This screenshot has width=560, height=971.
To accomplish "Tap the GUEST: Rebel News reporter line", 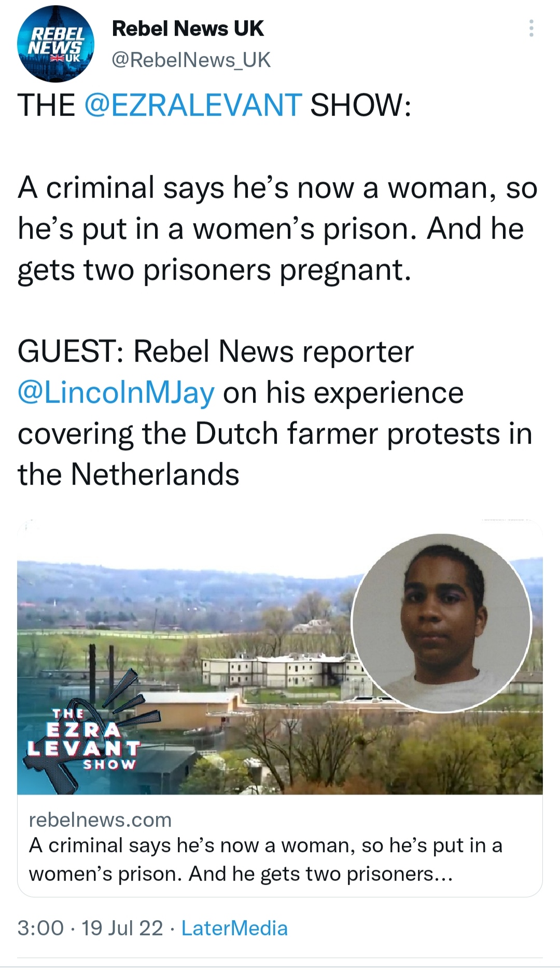I will pyautogui.click(x=216, y=352).
